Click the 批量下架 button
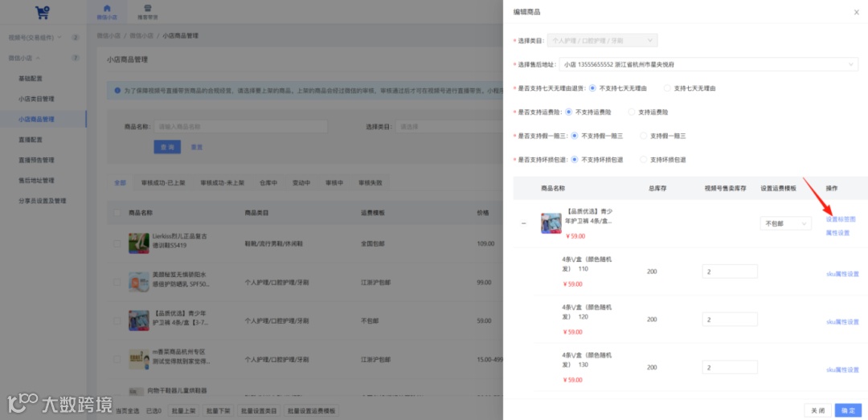Image resolution: width=868 pixels, height=420 pixels. [218, 410]
